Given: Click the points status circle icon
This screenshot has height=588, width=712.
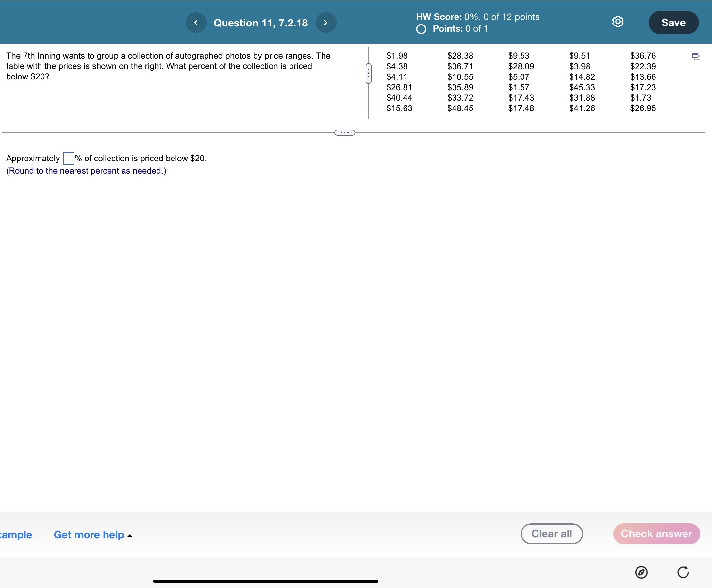Looking at the screenshot, I should pyautogui.click(x=421, y=29).
